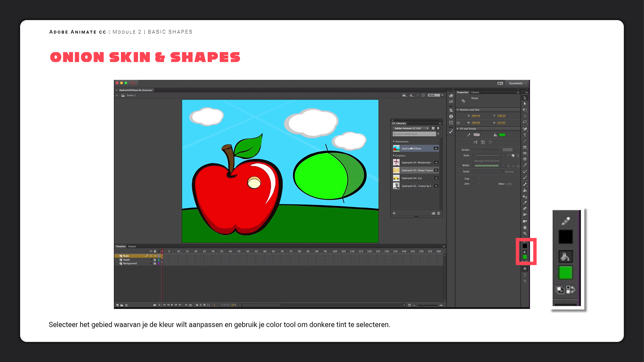
Task: Select the Text tool in toolbar
Action: pyautogui.click(x=525, y=135)
